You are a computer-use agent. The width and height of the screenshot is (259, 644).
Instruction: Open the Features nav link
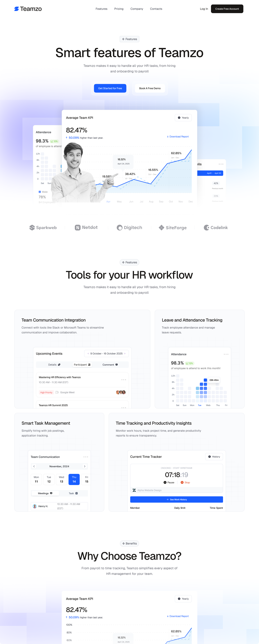pos(101,9)
